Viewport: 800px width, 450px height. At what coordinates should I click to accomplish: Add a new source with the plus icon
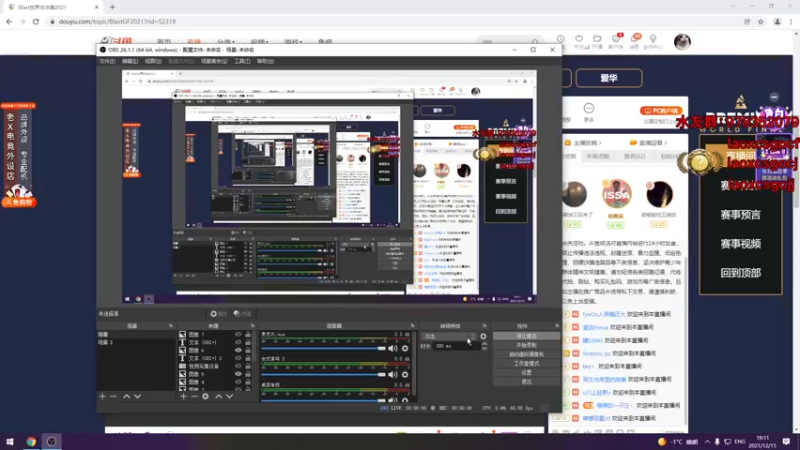(x=183, y=396)
